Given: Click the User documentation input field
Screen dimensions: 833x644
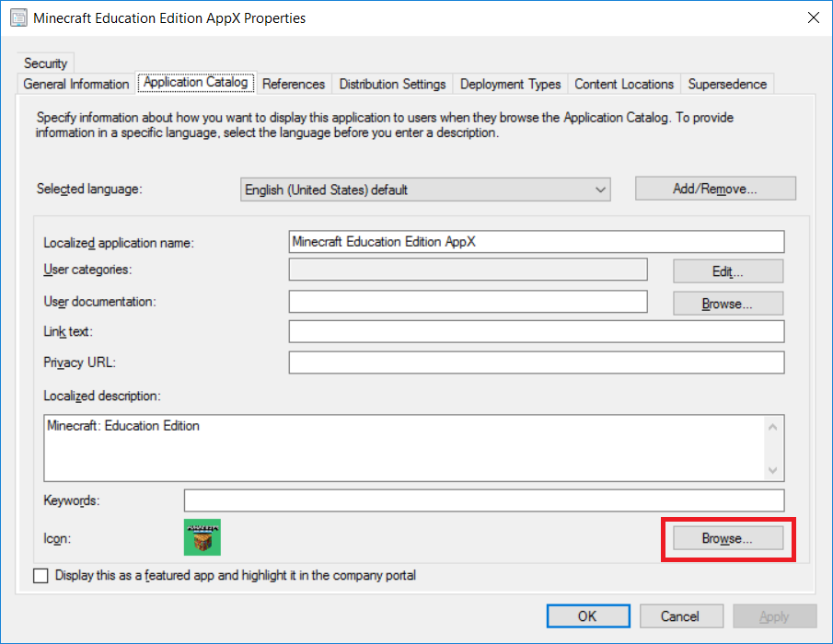Looking at the screenshot, I should [468, 302].
